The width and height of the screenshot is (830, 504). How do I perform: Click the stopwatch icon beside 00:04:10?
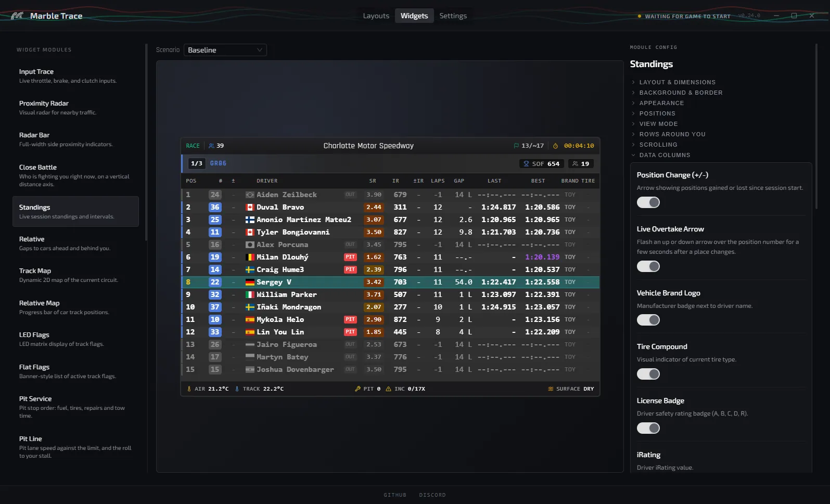coord(555,146)
